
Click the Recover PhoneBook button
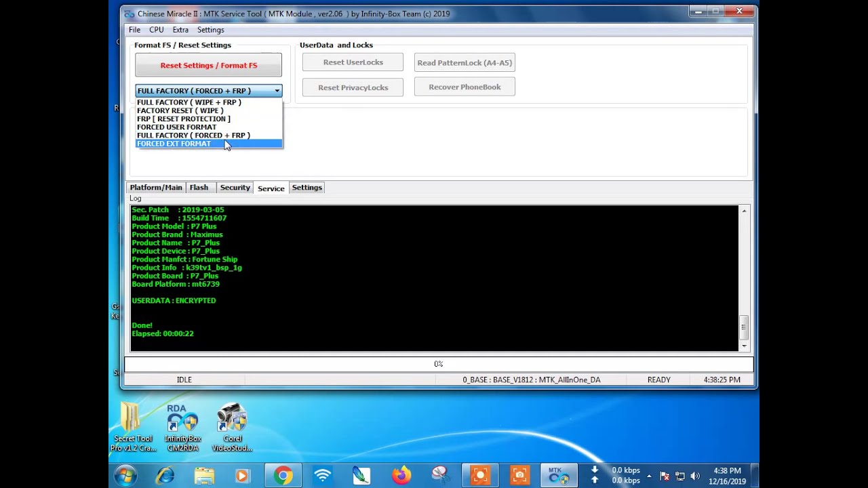(x=465, y=87)
